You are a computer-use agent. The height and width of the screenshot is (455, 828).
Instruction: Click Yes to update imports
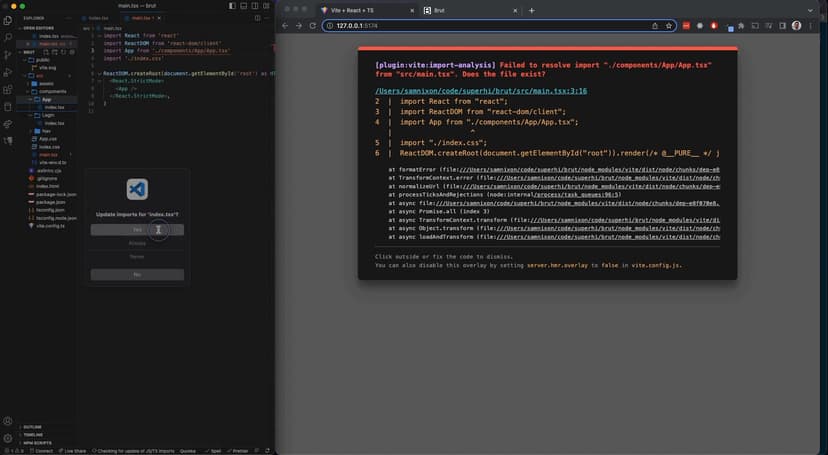tap(137, 229)
